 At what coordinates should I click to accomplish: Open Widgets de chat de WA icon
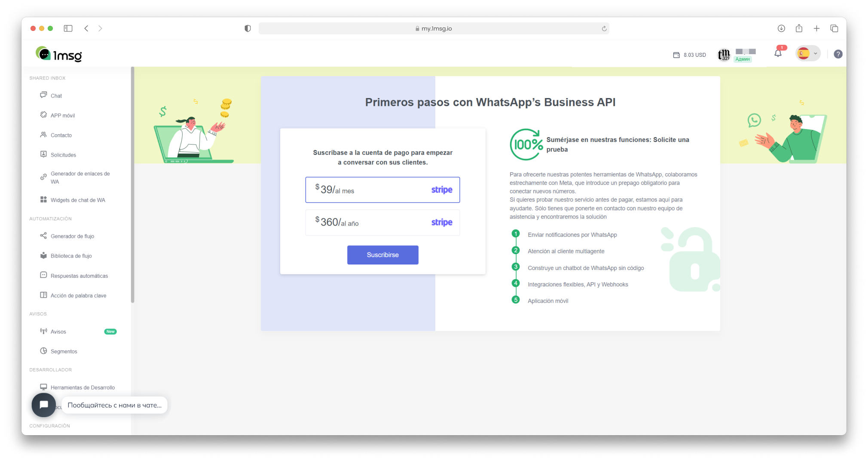43,200
